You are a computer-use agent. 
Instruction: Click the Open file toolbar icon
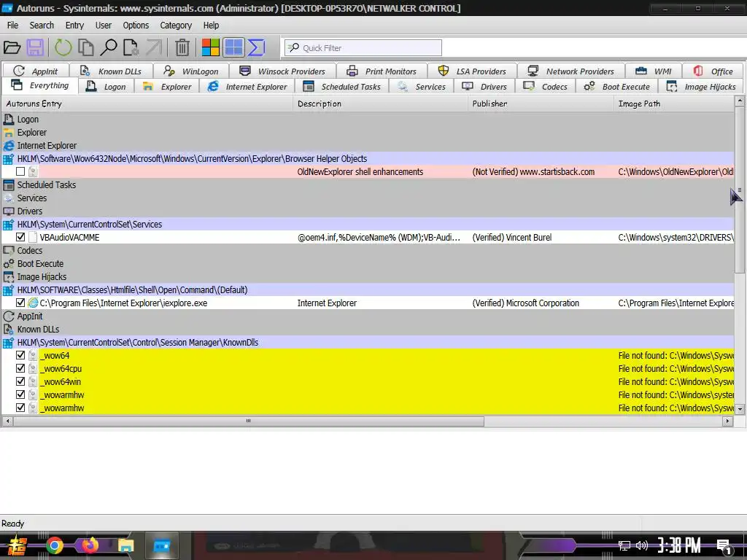[12, 47]
